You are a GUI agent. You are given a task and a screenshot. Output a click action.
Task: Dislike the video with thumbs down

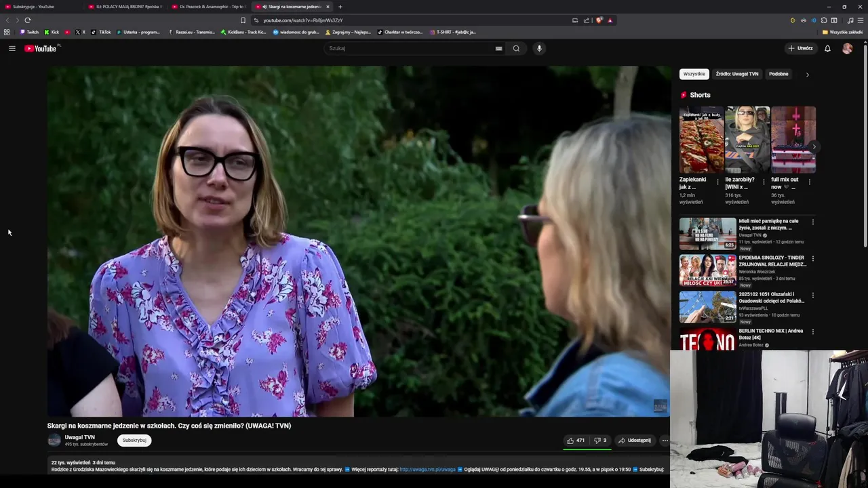pyautogui.click(x=600, y=441)
